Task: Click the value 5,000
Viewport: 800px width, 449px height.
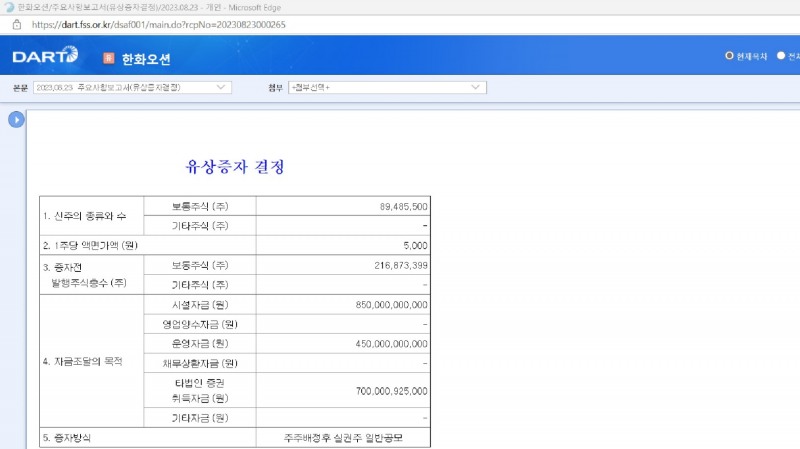Action: pos(415,245)
